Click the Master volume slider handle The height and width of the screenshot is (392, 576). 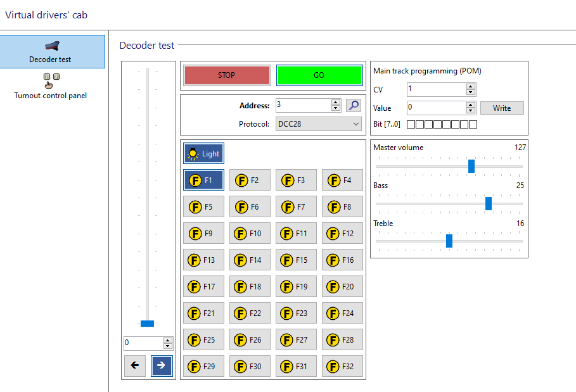tap(471, 166)
